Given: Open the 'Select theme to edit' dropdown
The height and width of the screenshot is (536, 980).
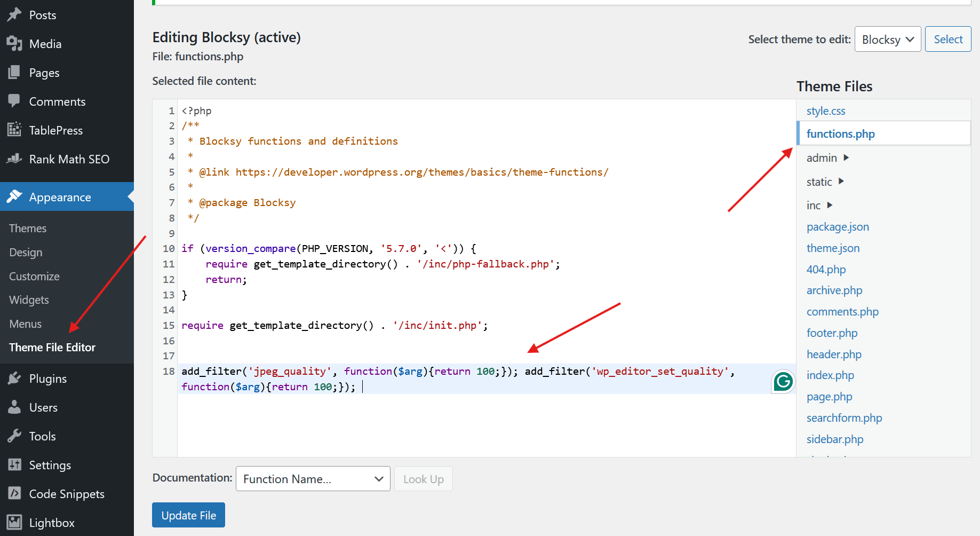Looking at the screenshot, I should (887, 39).
